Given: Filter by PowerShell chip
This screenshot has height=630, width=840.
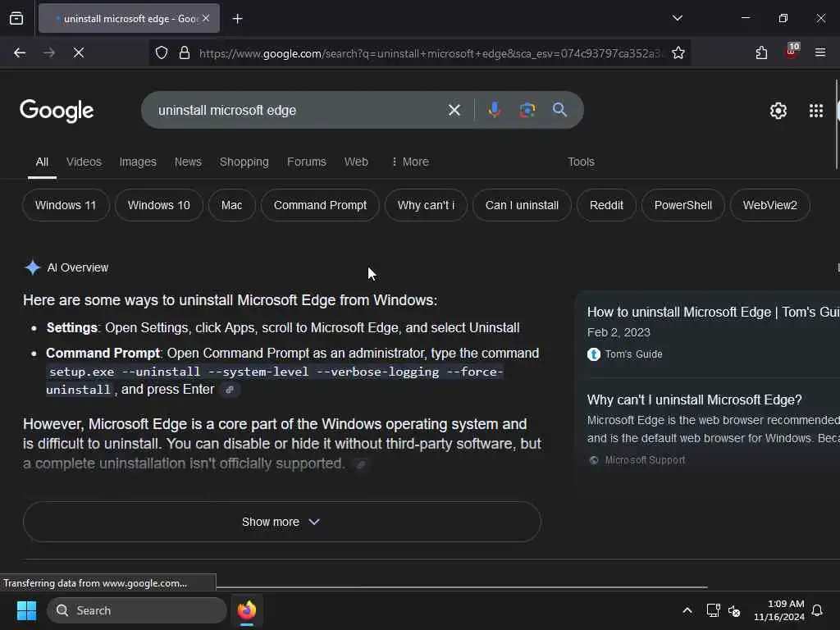Looking at the screenshot, I should point(683,205).
